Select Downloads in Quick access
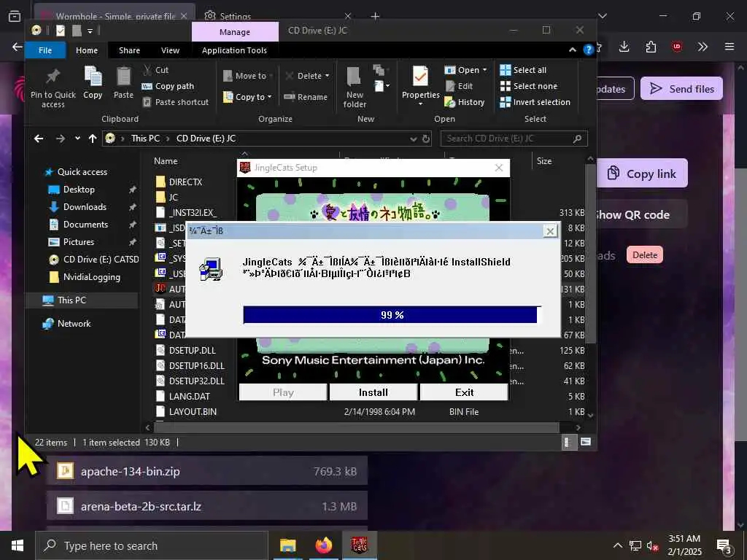Viewport: 747px width, 560px height. pos(85,206)
